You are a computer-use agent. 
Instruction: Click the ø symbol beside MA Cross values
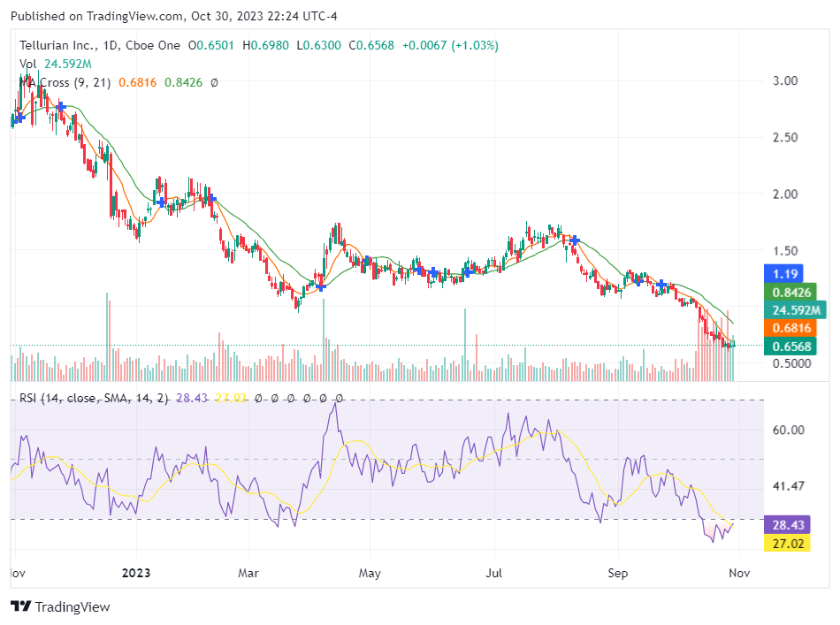(x=214, y=82)
